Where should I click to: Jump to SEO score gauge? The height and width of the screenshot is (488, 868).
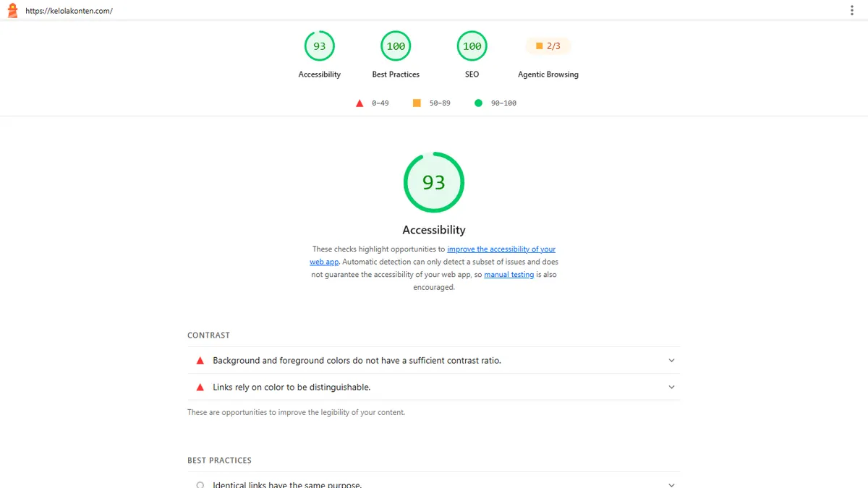coord(472,46)
